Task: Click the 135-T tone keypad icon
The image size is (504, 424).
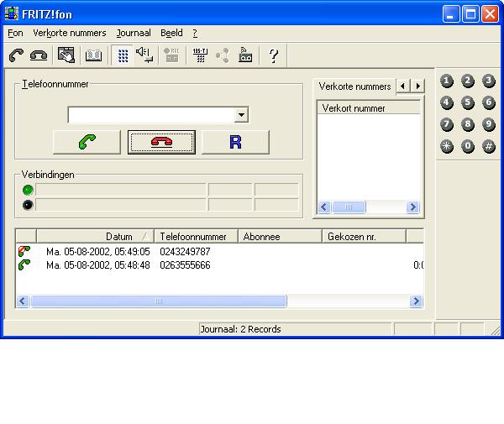Action: pos(200,55)
